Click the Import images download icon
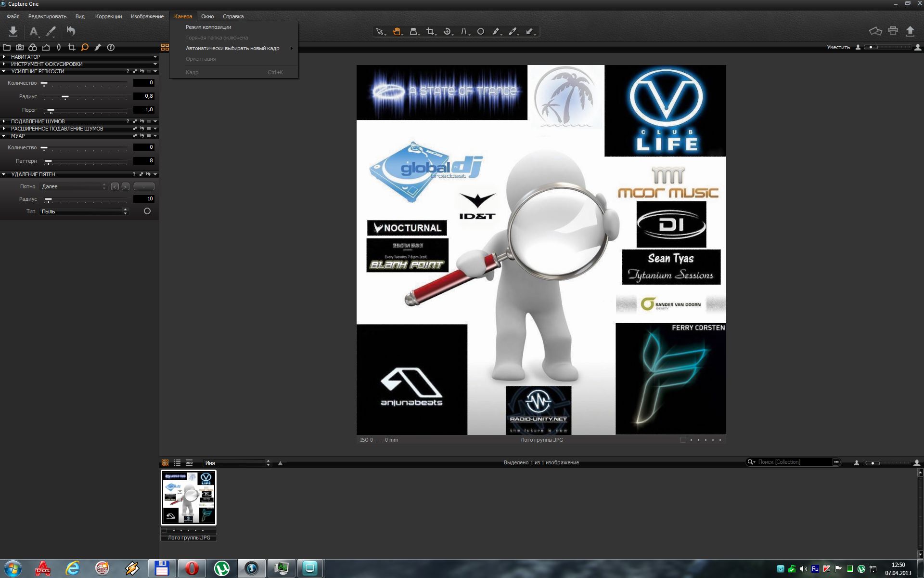Screen dimensions: 924x578 coord(13,32)
